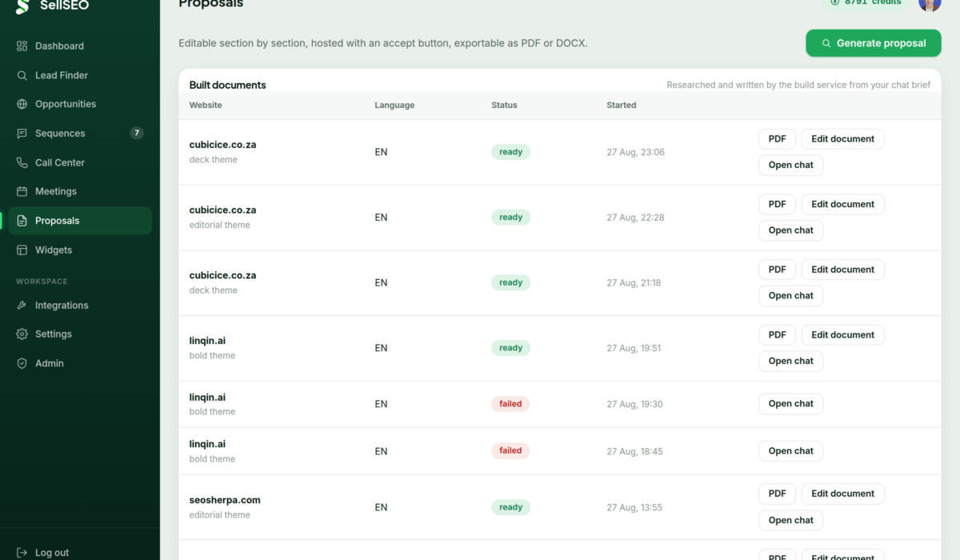Open Integrations in workspace menu
The width and height of the screenshot is (960, 560).
(80, 306)
